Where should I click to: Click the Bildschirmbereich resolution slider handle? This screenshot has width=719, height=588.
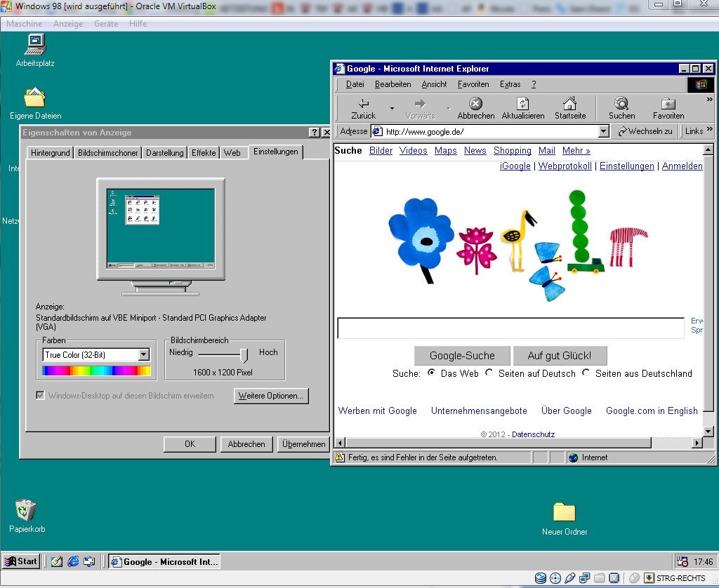244,355
